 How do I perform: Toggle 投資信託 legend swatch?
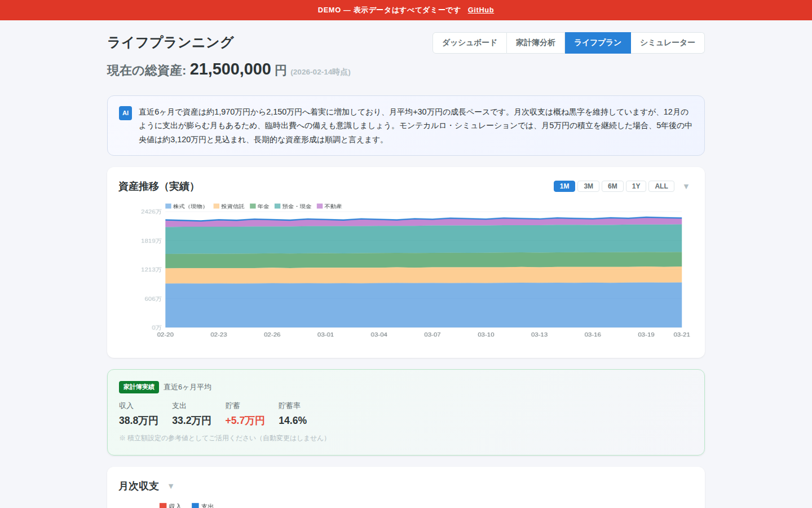(x=217, y=206)
